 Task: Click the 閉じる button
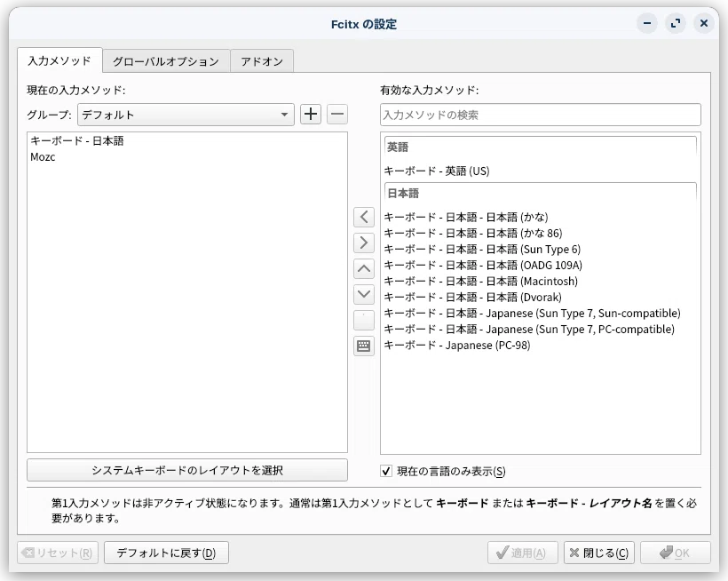[599, 553]
